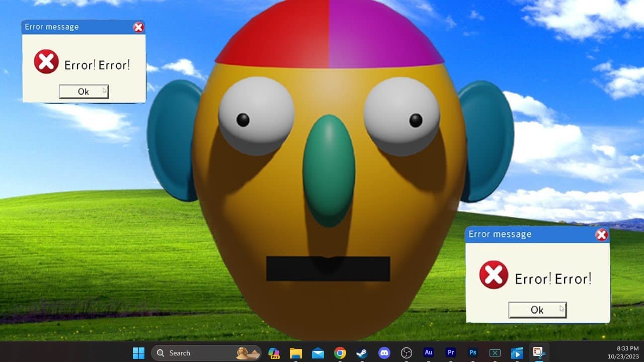
Task: Launch Adobe Audition from the taskbar
Action: 429,352
